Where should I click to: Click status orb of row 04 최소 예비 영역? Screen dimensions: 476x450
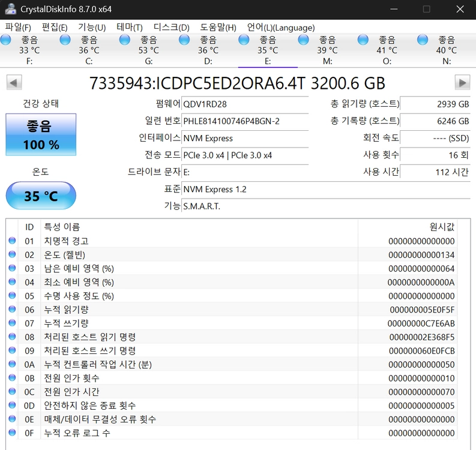(12, 281)
